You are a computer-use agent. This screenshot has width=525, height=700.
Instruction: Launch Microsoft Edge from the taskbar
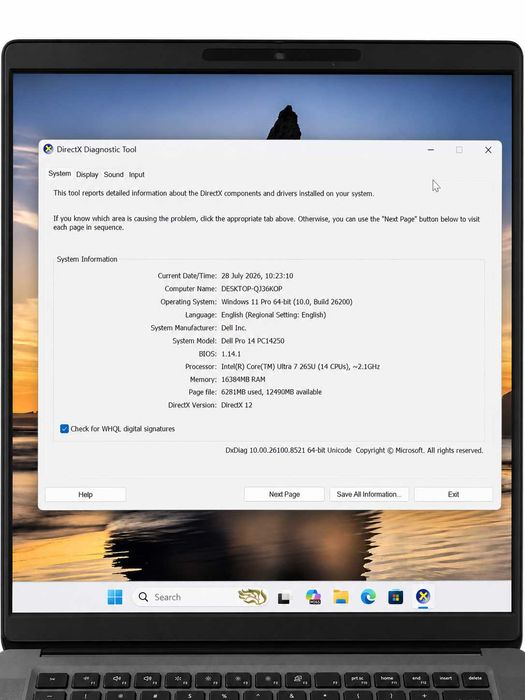368,597
